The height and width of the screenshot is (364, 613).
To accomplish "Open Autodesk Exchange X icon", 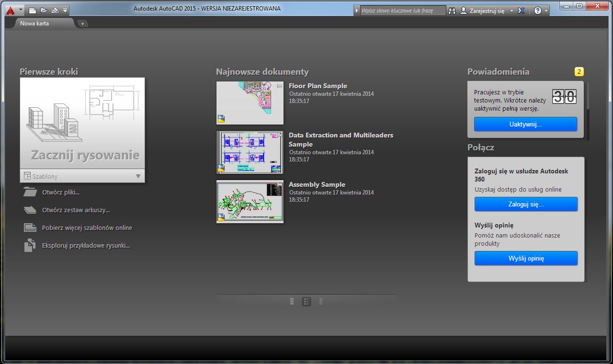I will [x=522, y=11].
